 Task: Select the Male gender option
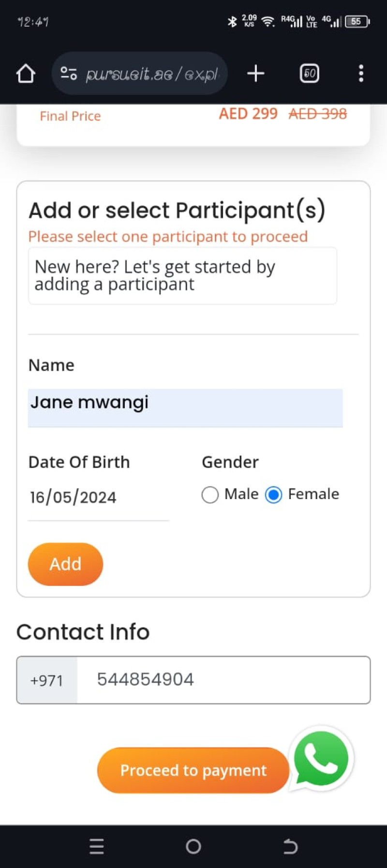pos(210,495)
